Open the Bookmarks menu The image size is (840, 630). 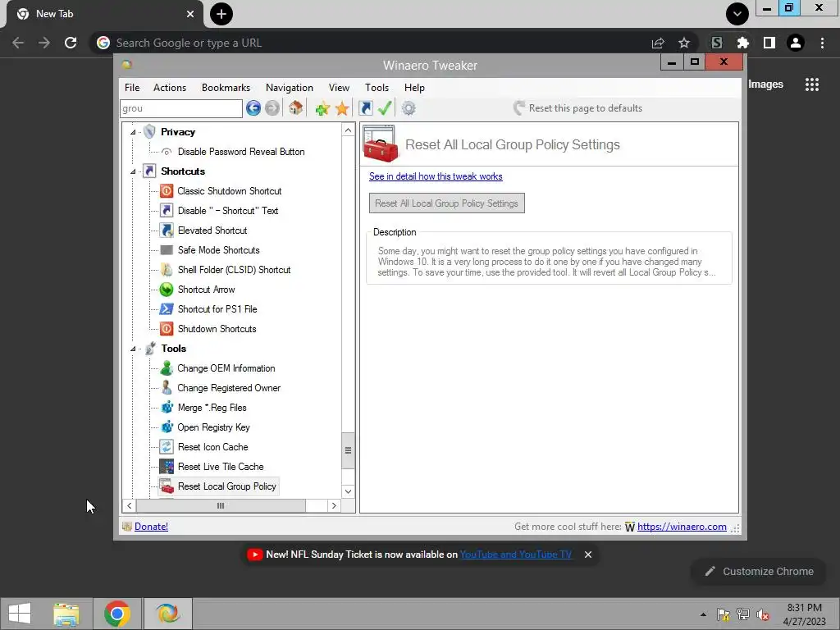click(226, 87)
